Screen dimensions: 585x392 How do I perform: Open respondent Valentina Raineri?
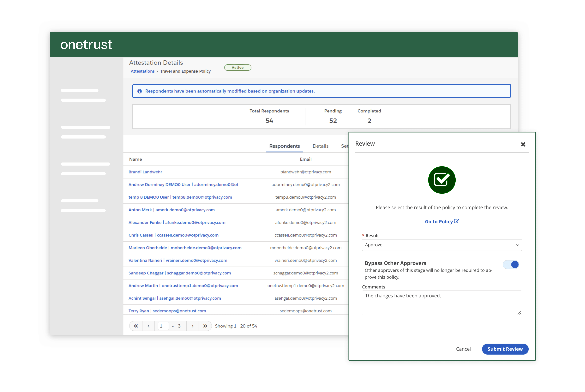pos(178,260)
